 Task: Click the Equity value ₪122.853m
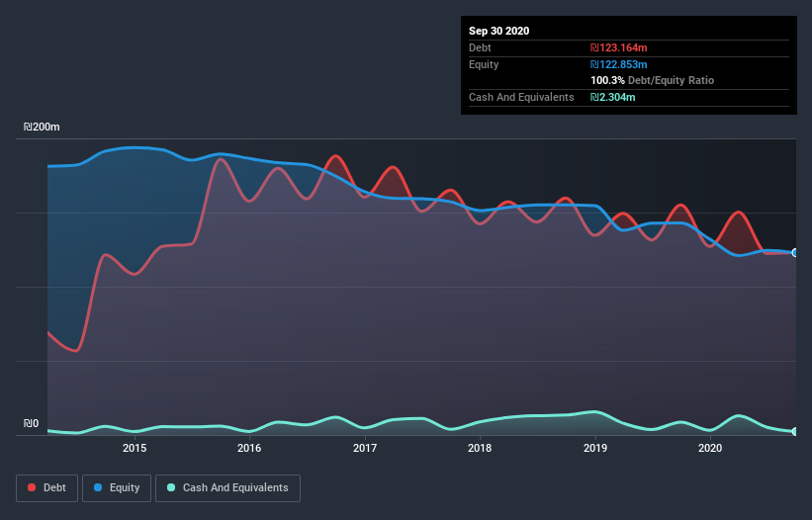click(619, 64)
